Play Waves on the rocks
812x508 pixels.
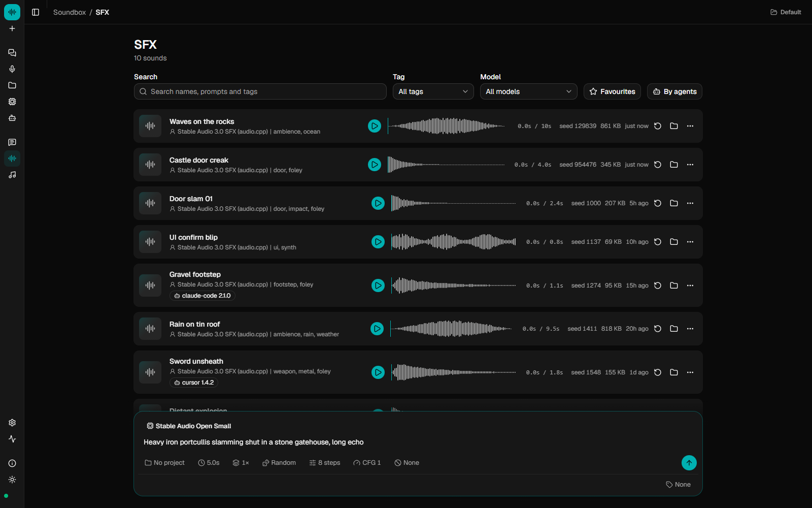[375, 126]
